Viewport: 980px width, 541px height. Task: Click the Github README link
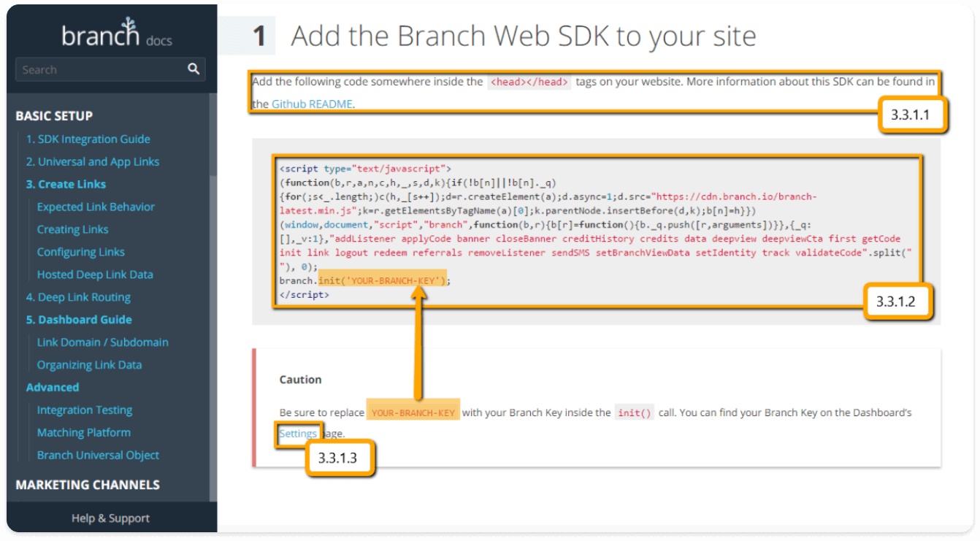click(313, 104)
